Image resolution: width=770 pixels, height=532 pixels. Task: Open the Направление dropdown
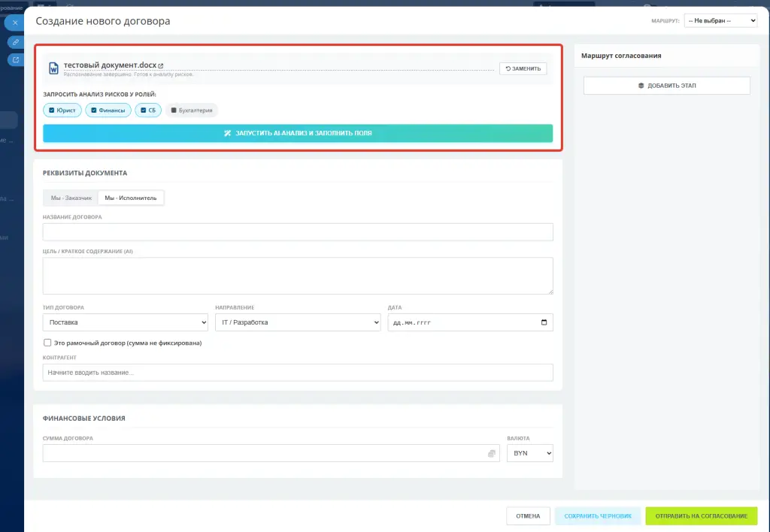tap(297, 322)
